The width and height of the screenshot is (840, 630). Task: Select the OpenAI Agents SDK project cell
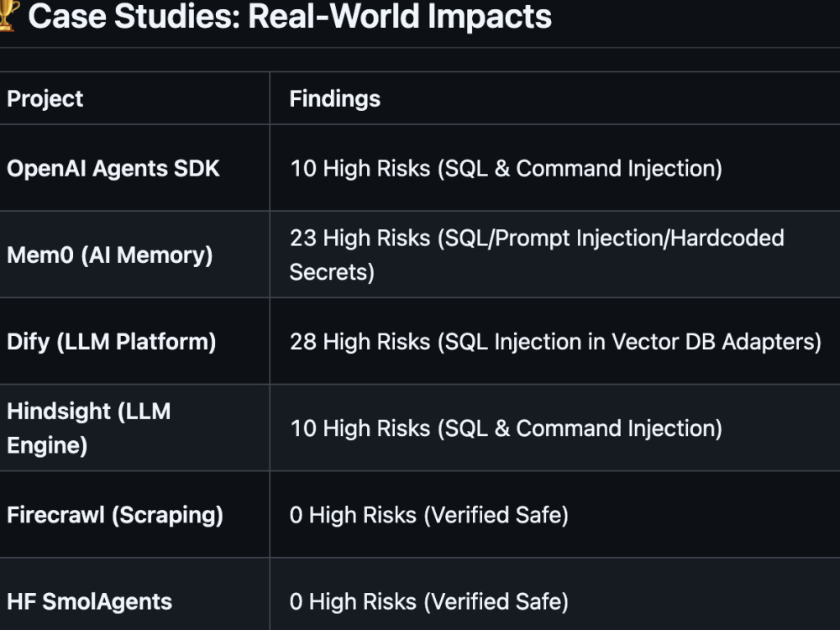coord(113,168)
